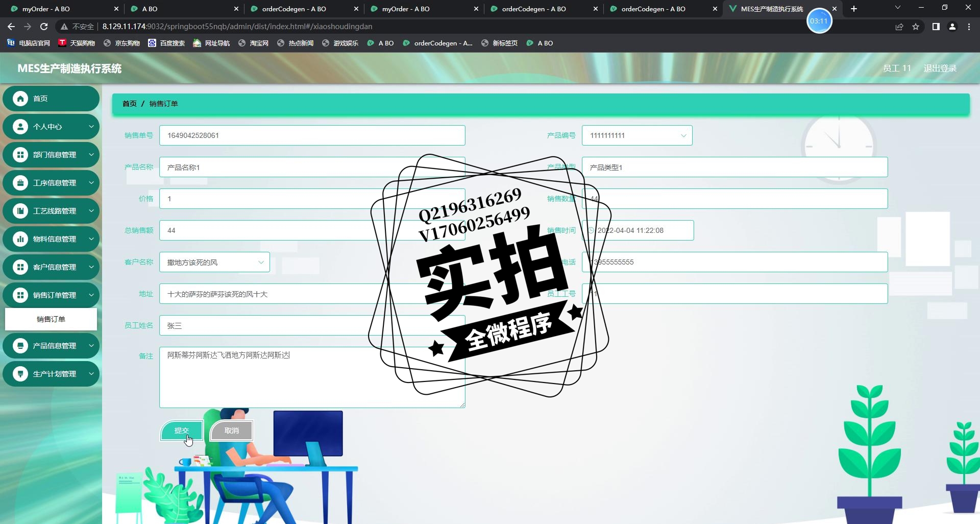This screenshot has width=980, height=524.
Task: Open the 网址导航 bookmark
Action: 211,43
